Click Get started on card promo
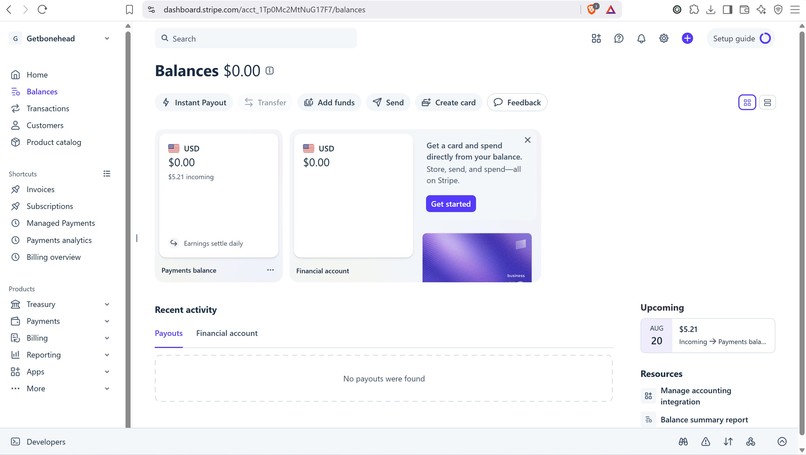 click(x=451, y=204)
